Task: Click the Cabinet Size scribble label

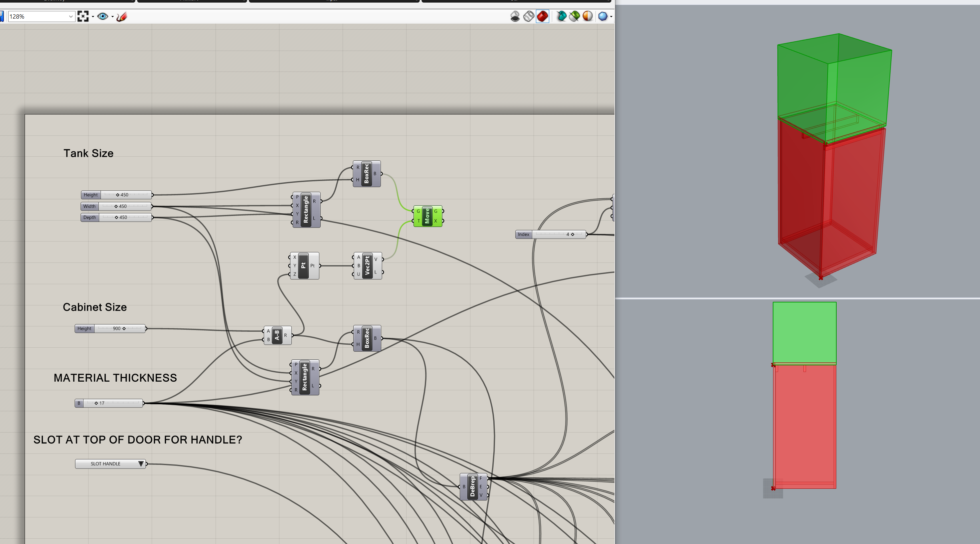Action: (95, 307)
